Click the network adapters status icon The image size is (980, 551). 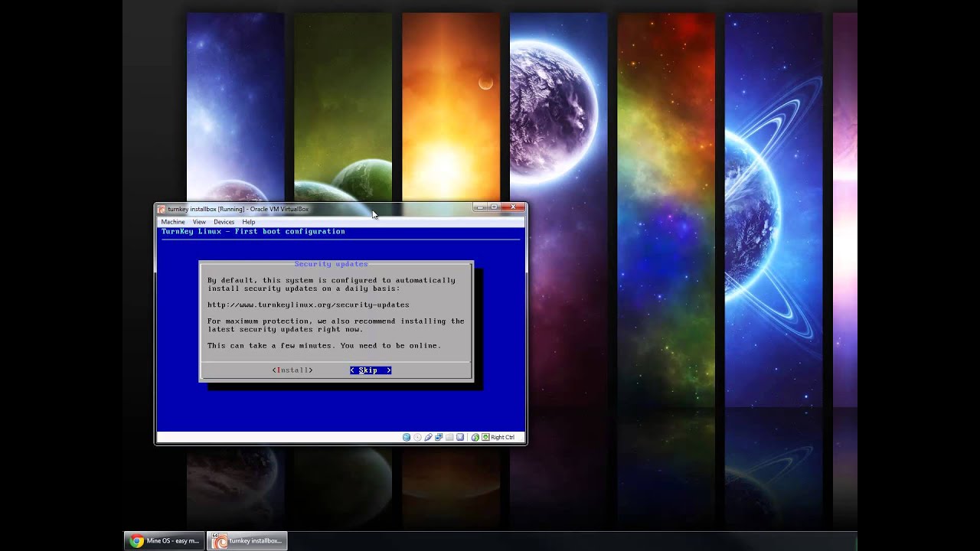pos(439,437)
